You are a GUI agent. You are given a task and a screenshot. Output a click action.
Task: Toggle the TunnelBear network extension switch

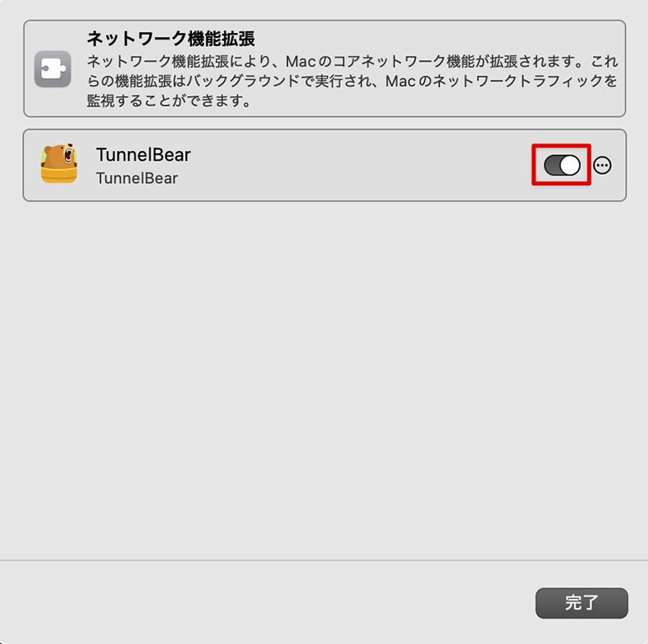click(562, 166)
